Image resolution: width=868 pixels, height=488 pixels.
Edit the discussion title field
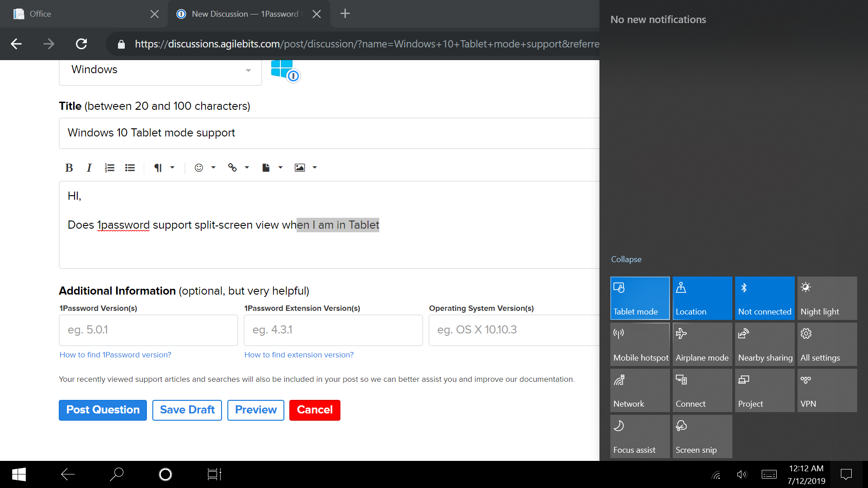point(329,133)
